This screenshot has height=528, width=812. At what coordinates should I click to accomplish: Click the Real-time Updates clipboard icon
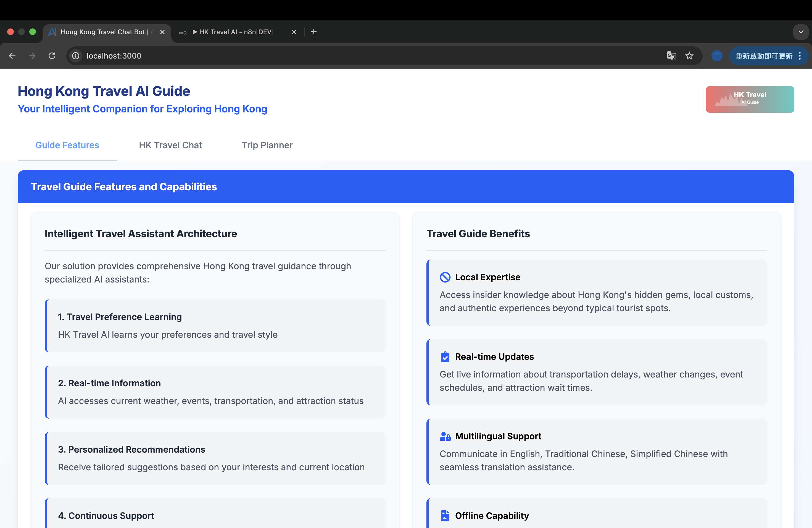445,357
